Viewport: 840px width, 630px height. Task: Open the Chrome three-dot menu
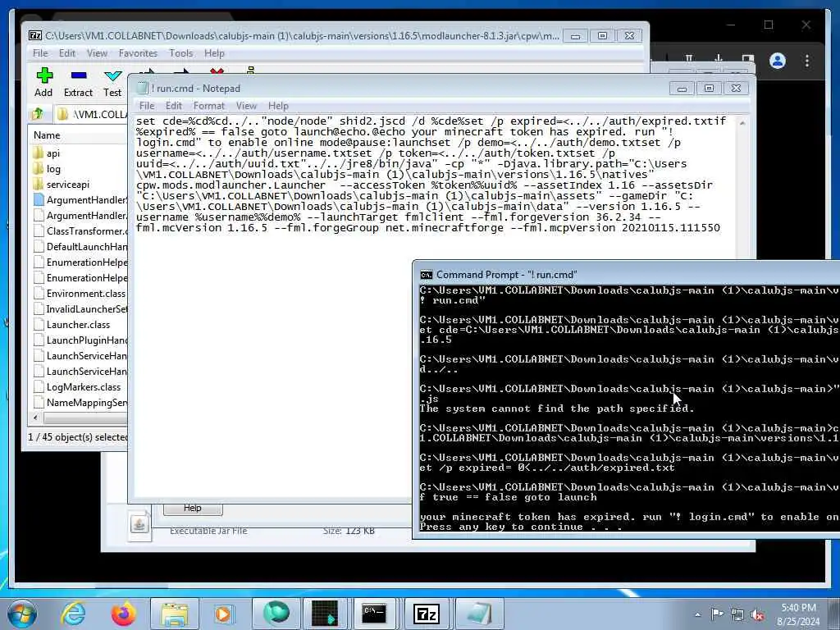tap(807, 61)
